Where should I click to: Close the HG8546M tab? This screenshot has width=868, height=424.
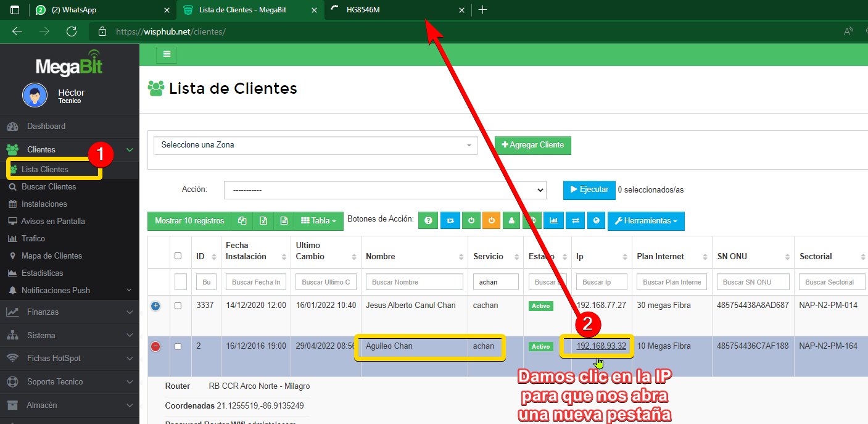coord(462,10)
